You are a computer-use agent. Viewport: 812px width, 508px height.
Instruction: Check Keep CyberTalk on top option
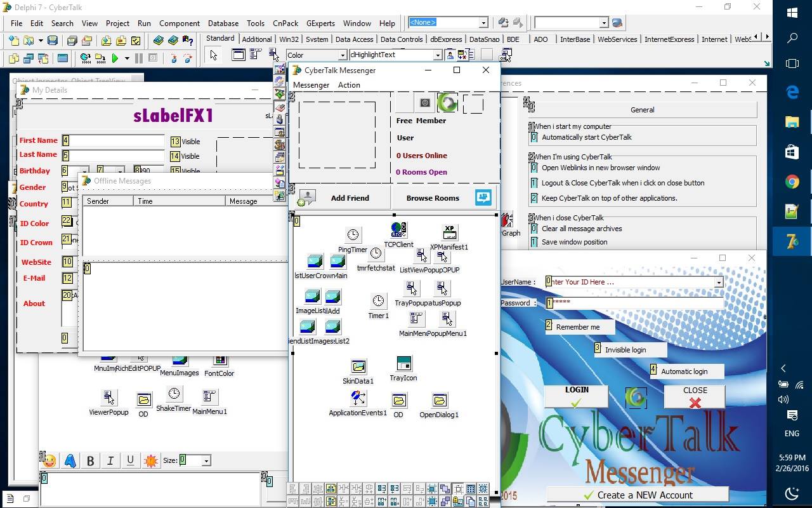click(x=534, y=198)
